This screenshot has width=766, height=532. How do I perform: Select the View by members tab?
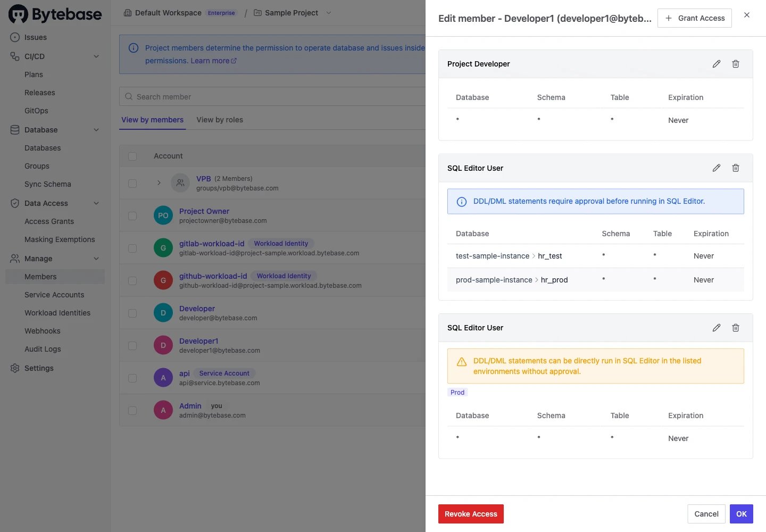point(153,120)
